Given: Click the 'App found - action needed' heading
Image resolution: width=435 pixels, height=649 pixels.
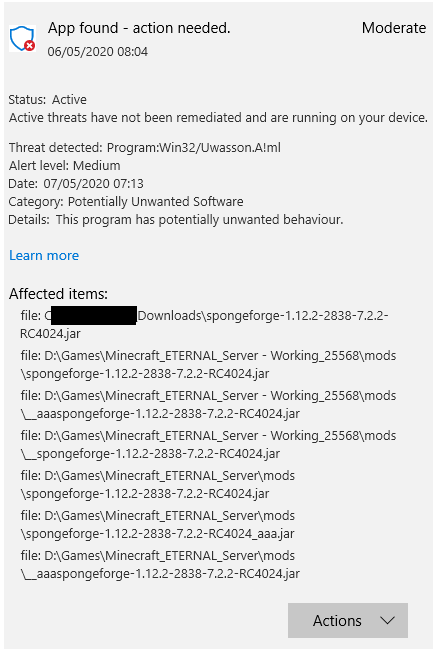Looking at the screenshot, I should click(139, 28).
